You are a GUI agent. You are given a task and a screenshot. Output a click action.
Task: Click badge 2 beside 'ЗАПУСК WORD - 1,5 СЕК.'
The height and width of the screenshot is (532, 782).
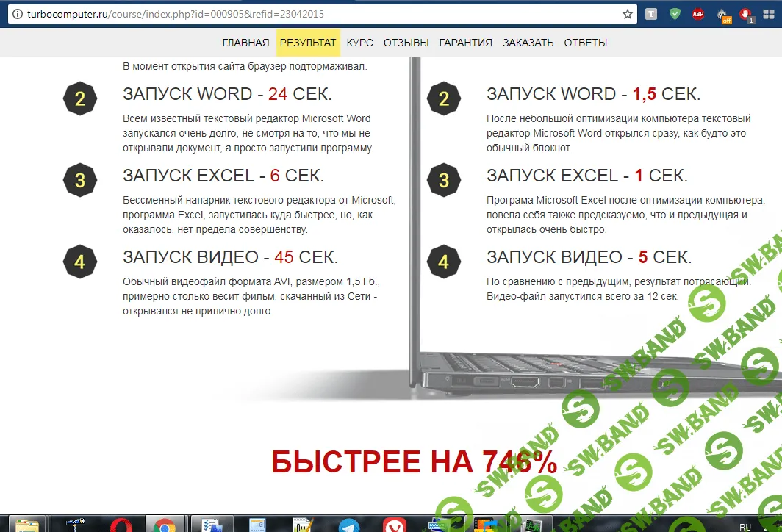pos(444,98)
